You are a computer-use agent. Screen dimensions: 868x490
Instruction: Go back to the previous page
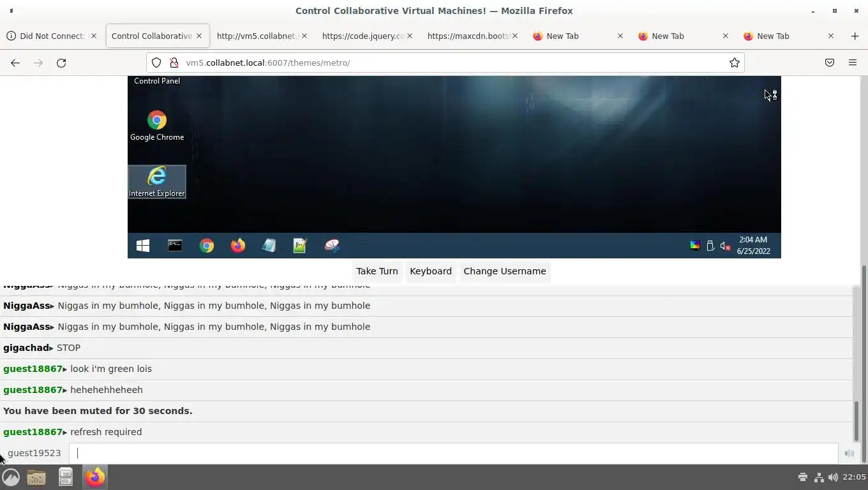click(15, 63)
